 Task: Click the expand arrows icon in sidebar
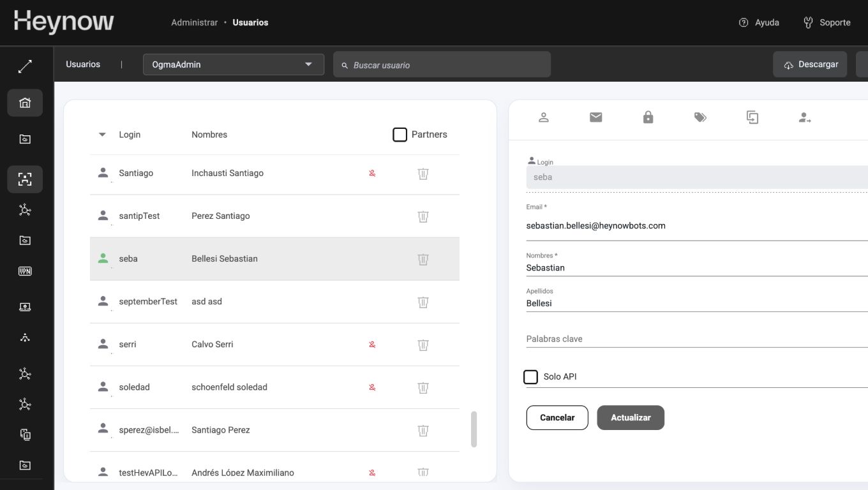coord(25,66)
